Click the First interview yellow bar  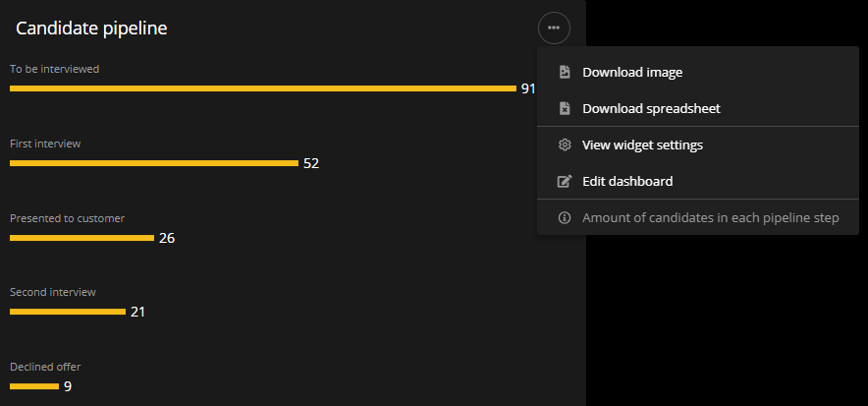pyautogui.click(x=153, y=163)
